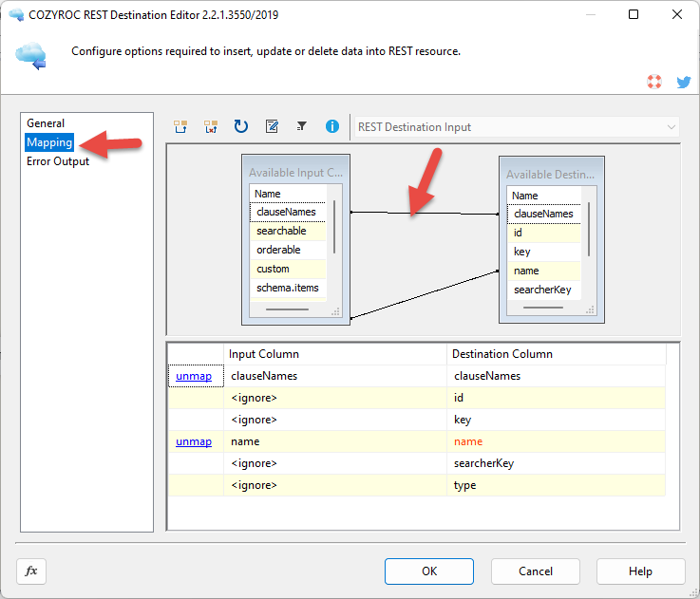Click the type destination cell
This screenshot has height=599, width=700.
point(556,486)
